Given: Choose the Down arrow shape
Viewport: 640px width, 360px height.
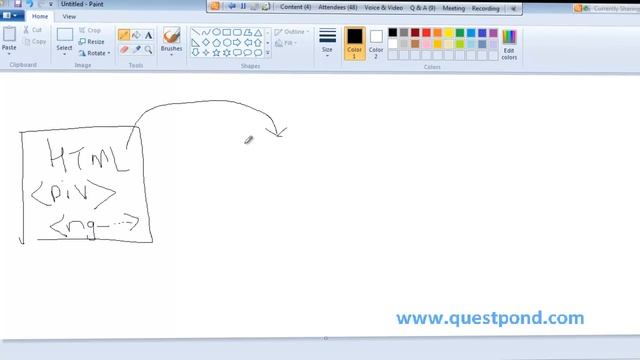Looking at the screenshot, I should (196, 53).
